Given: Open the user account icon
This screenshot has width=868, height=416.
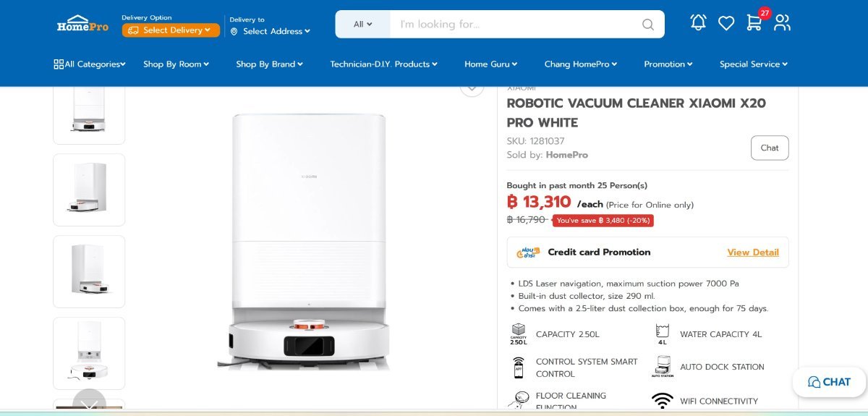Looking at the screenshot, I should click(782, 23).
